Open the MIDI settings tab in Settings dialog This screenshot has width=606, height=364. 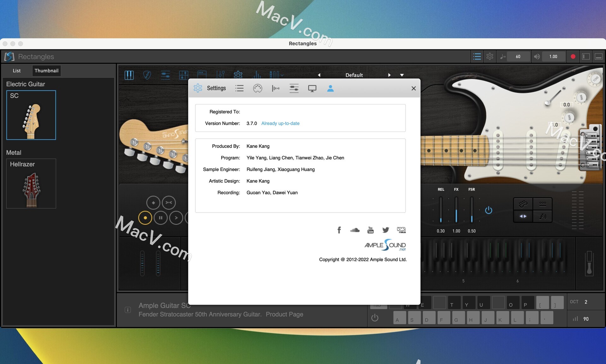(x=258, y=88)
